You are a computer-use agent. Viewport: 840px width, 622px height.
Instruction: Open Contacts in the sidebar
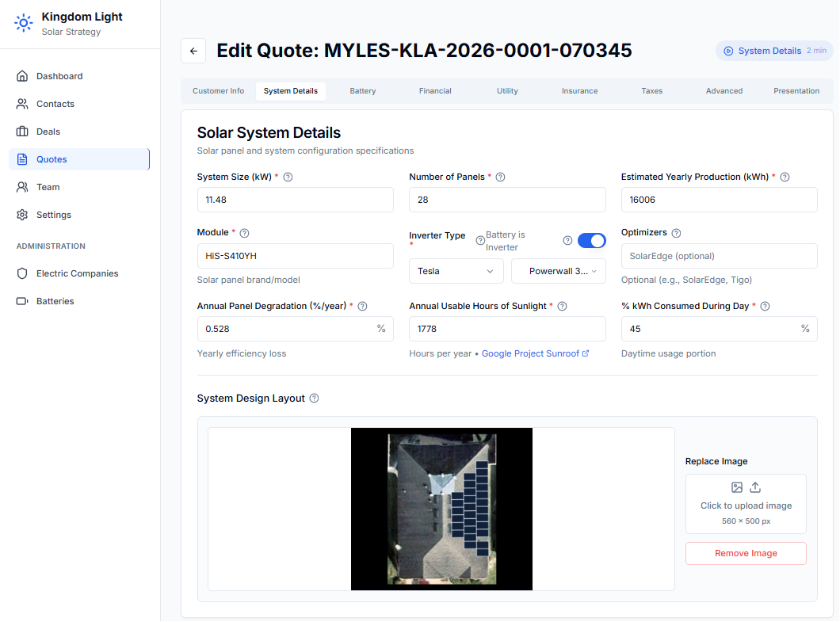click(x=79, y=104)
